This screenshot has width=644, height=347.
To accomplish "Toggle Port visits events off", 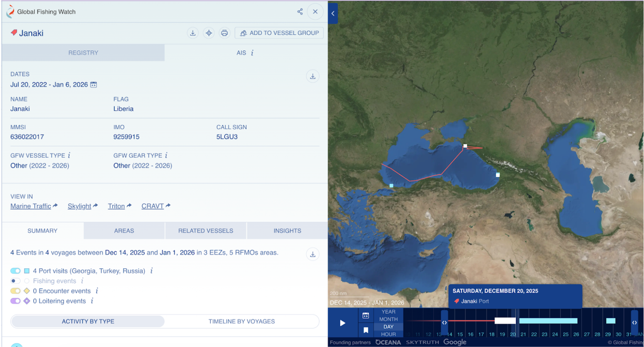I will click(15, 271).
